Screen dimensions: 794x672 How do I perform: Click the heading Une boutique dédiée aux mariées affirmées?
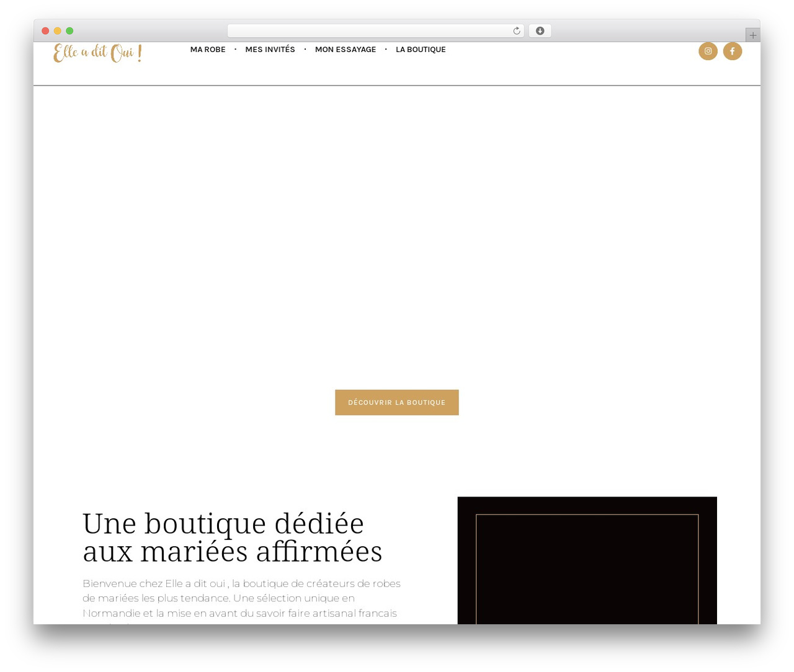tap(233, 537)
